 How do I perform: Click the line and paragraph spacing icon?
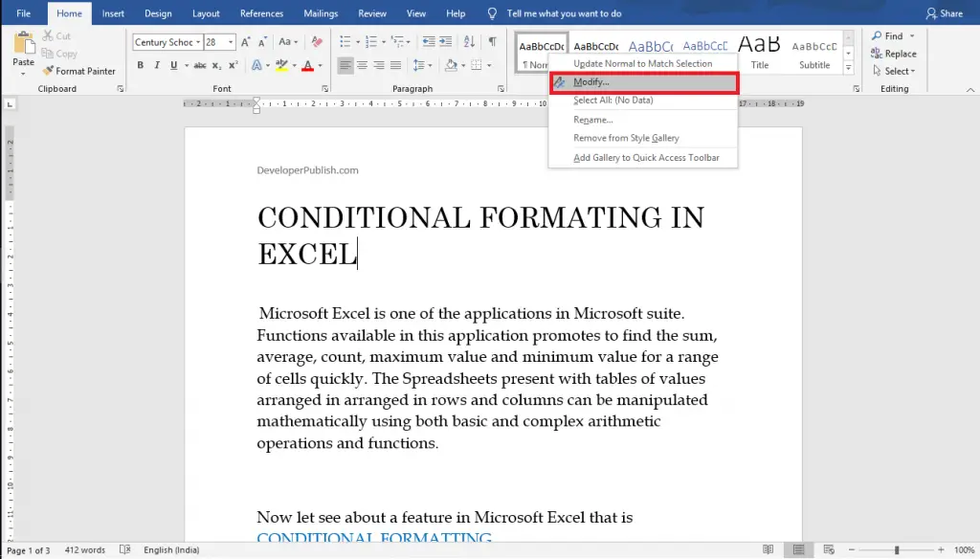[x=419, y=65]
